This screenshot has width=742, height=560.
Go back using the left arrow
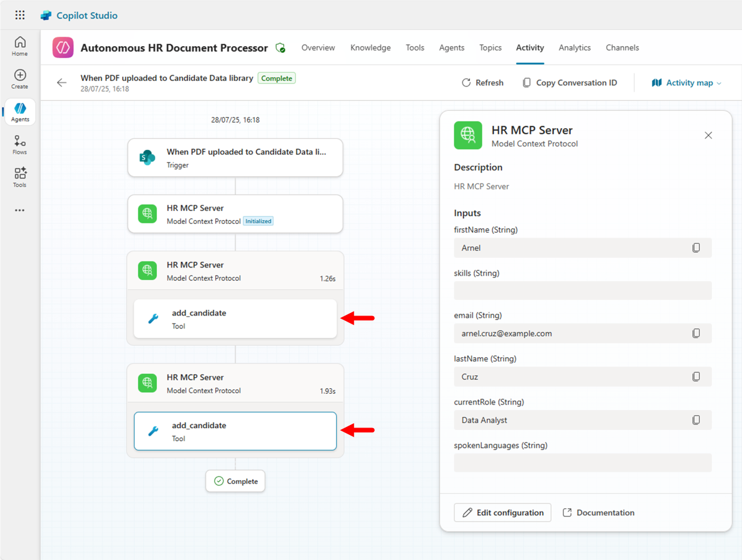[62, 83]
